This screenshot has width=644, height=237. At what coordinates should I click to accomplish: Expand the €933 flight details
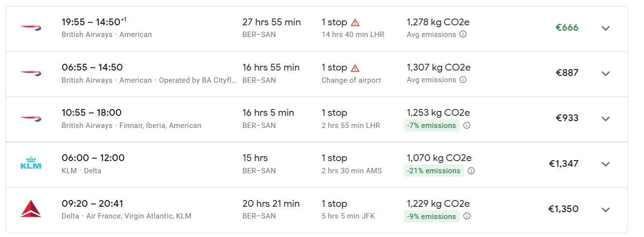tap(606, 119)
